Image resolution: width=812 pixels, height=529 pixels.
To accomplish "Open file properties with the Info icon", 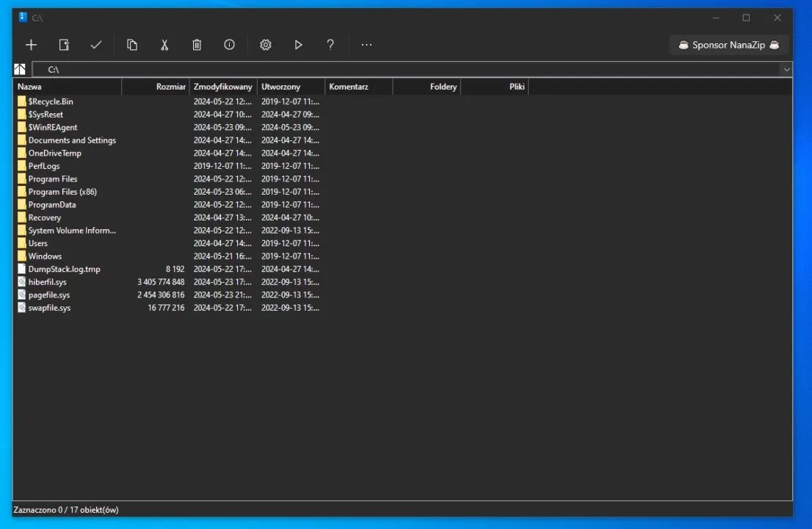I will pyautogui.click(x=229, y=45).
